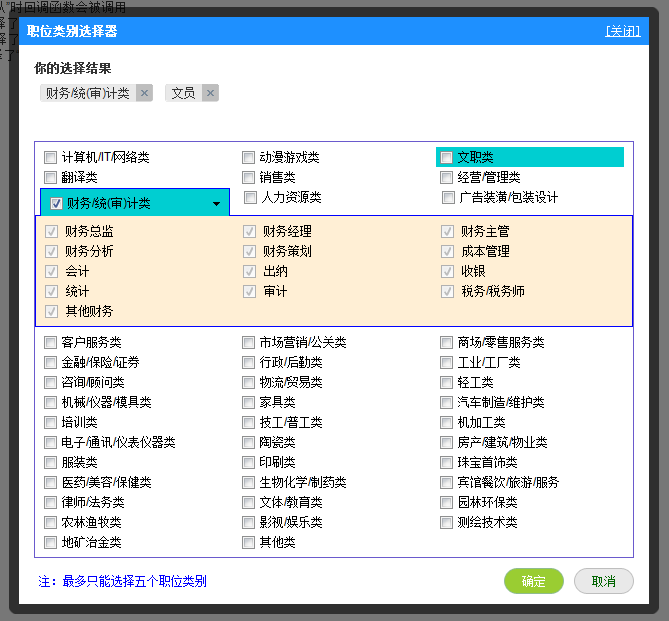Remove the 文员 selected tag

click(x=209, y=93)
